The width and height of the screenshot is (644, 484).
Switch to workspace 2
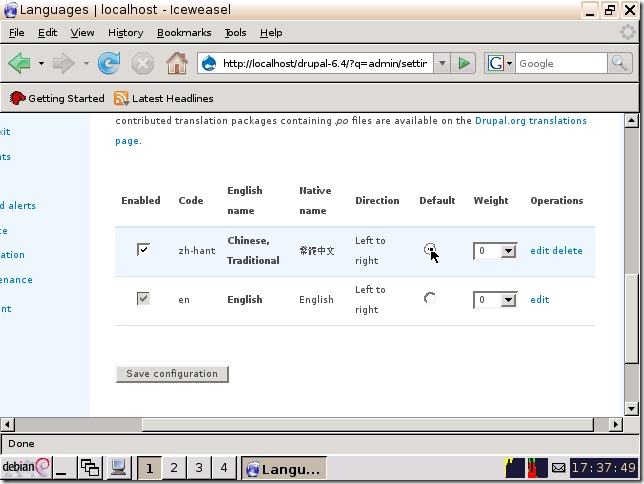(x=174, y=468)
